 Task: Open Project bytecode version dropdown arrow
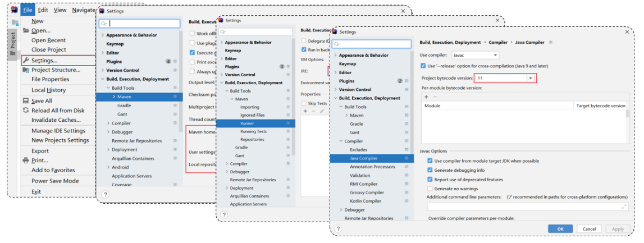click(531, 77)
